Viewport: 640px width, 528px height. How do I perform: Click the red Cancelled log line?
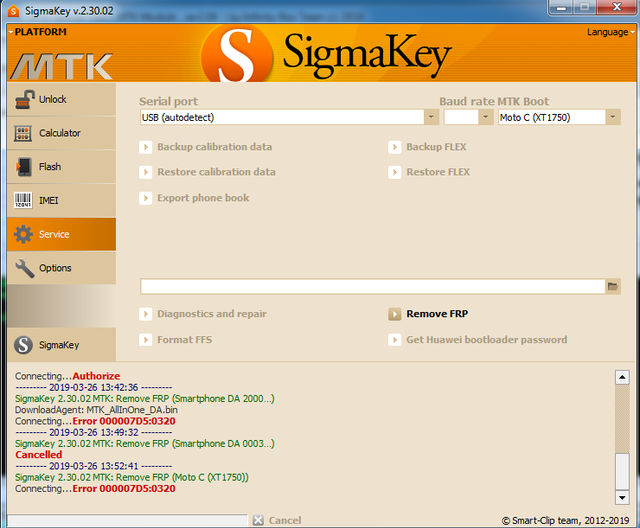point(39,455)
